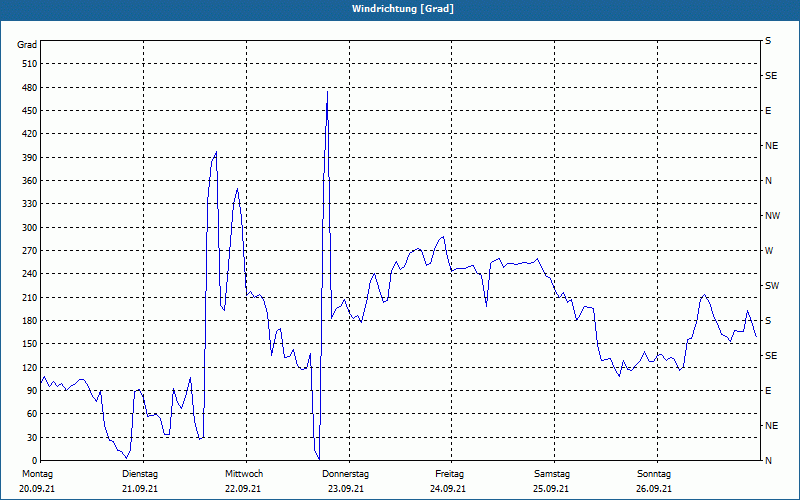
Task: Click the 'SE' compass label at 480 level
Action: pyautogui.click(x=771, y=76)
